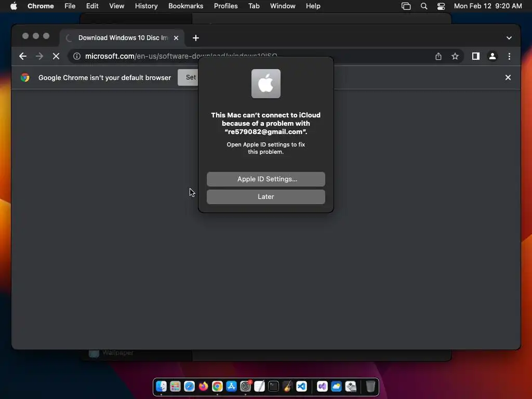The height and width of the screenshot is (399, 532).
Task: Toggle the Chrome side panel
Action: tap(476, 56)
